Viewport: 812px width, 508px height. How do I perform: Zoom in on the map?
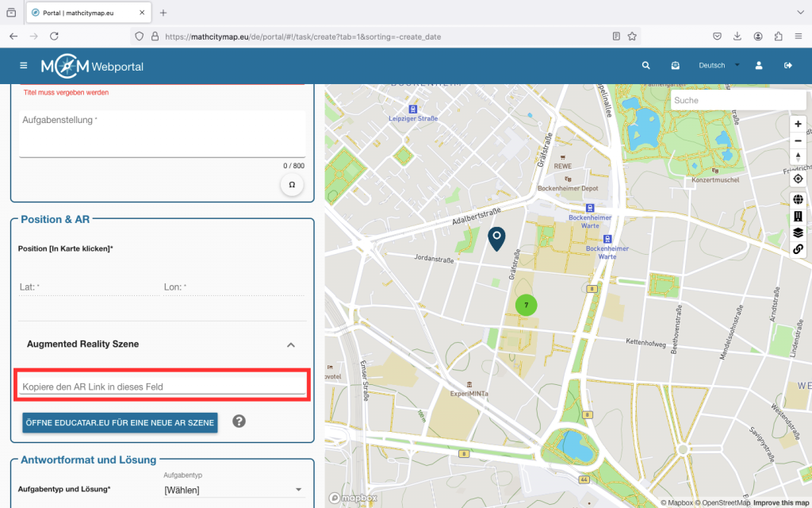coord(798,125)
